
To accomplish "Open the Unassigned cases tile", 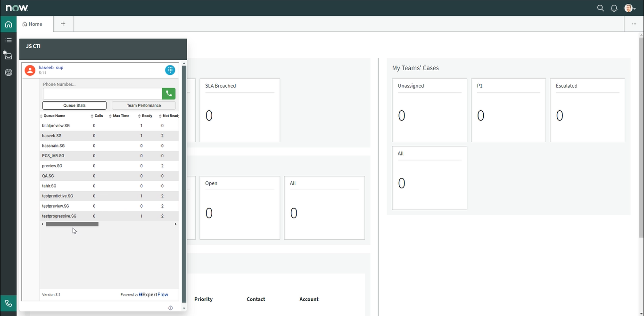I will (429, 110).
